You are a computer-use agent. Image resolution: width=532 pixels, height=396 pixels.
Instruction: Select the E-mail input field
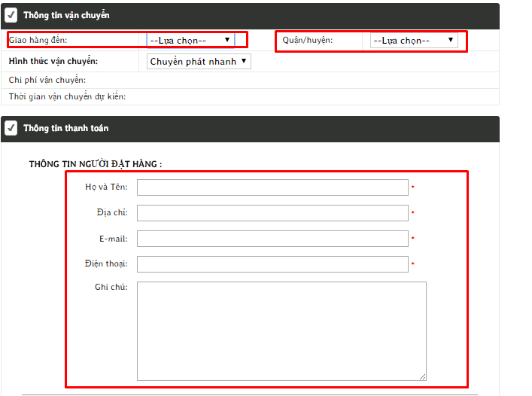272,239
